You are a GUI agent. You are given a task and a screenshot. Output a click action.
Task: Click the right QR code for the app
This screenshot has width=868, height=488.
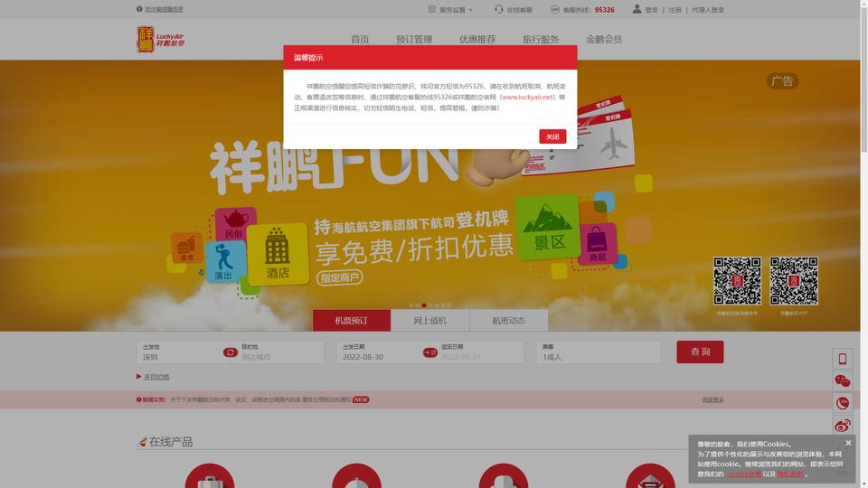[794, 281]
